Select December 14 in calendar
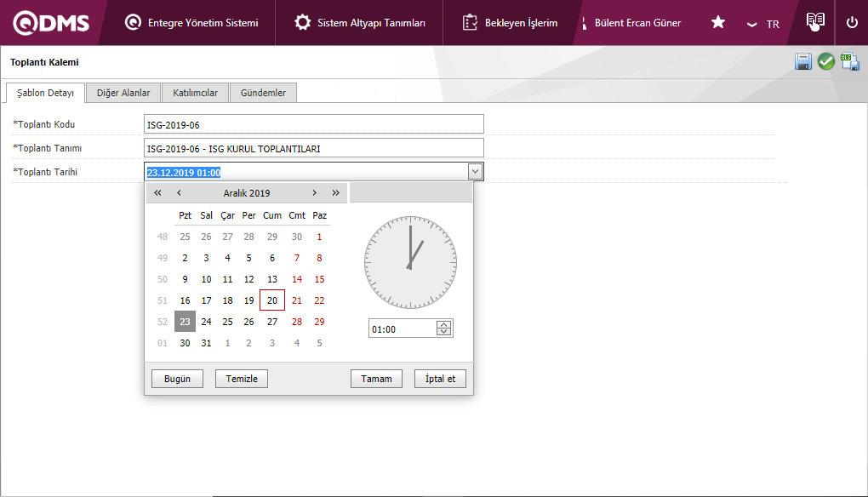 point(297,279)
